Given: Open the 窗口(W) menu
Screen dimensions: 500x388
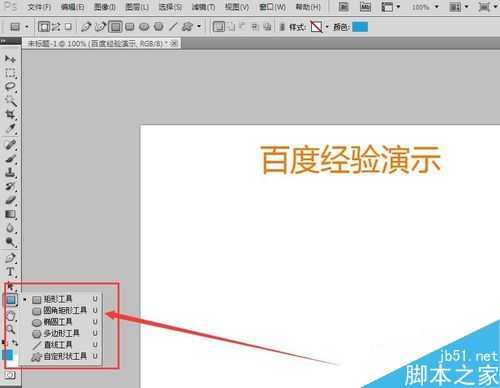Looking at the screenshot, I should (272, 7).
